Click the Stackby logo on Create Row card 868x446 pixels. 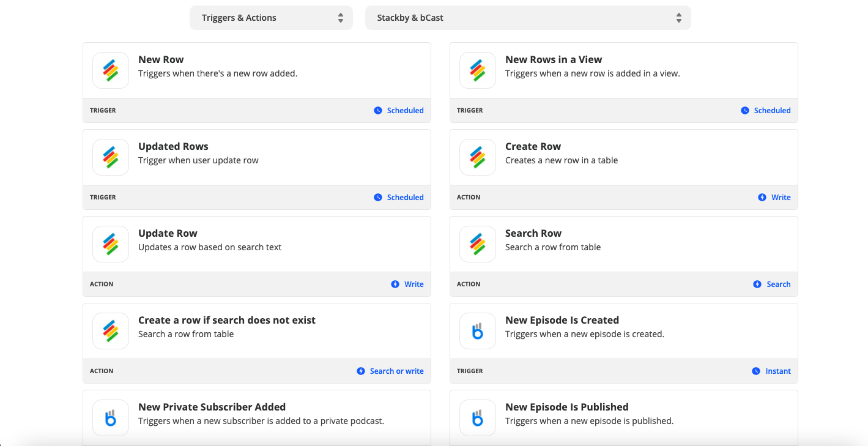point(478,157)
